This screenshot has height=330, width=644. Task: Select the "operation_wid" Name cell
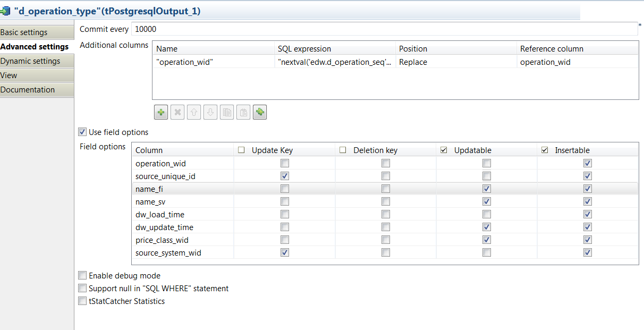point(214,62)
